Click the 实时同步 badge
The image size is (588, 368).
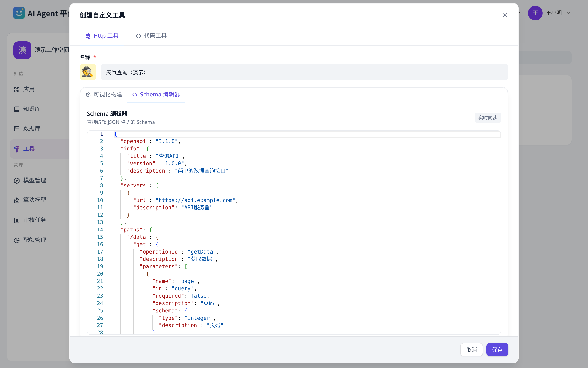[x=488, y=118]
